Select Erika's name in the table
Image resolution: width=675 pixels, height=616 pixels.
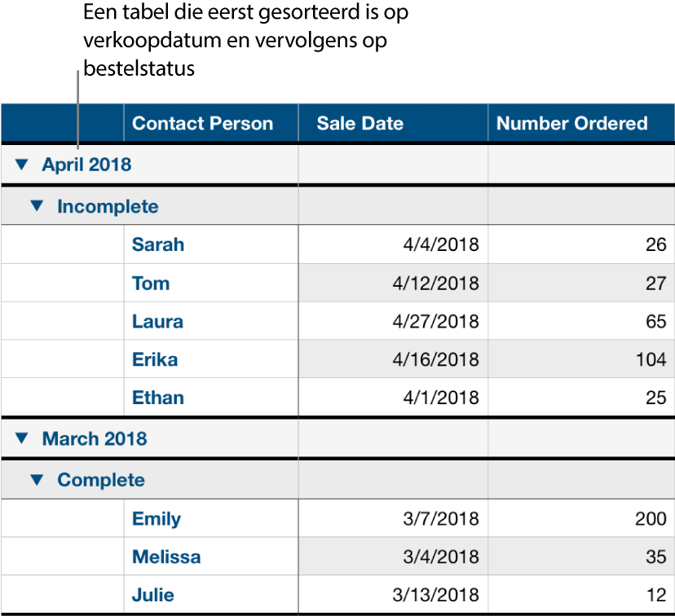coord(154,359)
